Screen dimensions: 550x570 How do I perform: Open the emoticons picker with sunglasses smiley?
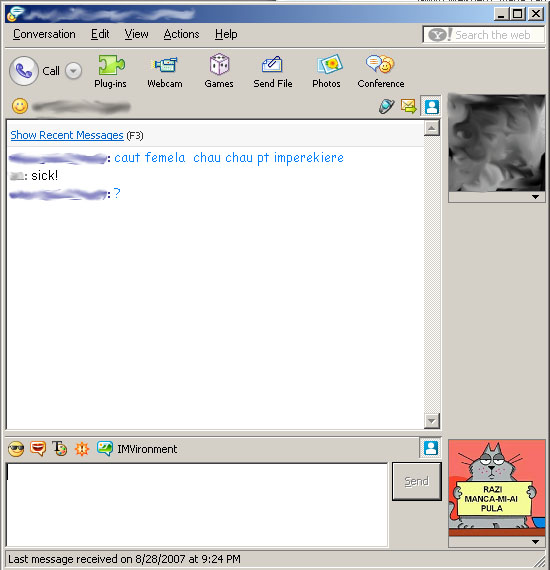tap(16, 449)
